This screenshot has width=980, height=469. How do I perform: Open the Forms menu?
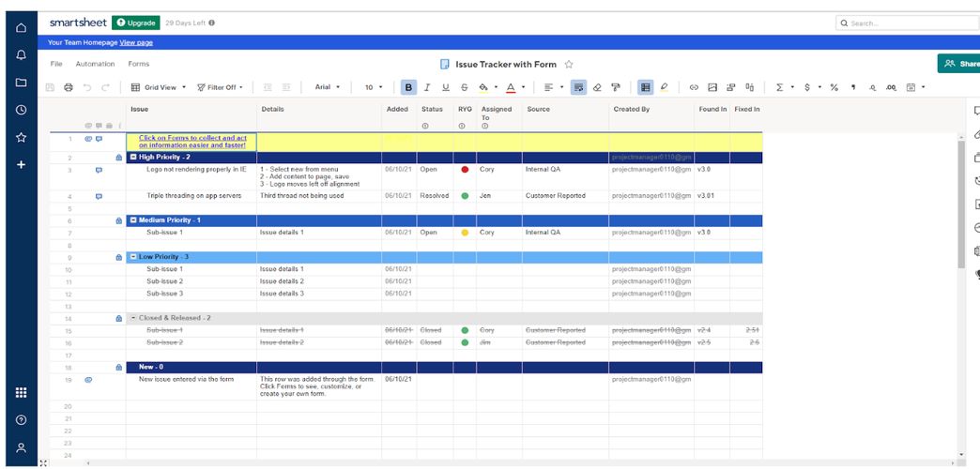tap(139, 64)
